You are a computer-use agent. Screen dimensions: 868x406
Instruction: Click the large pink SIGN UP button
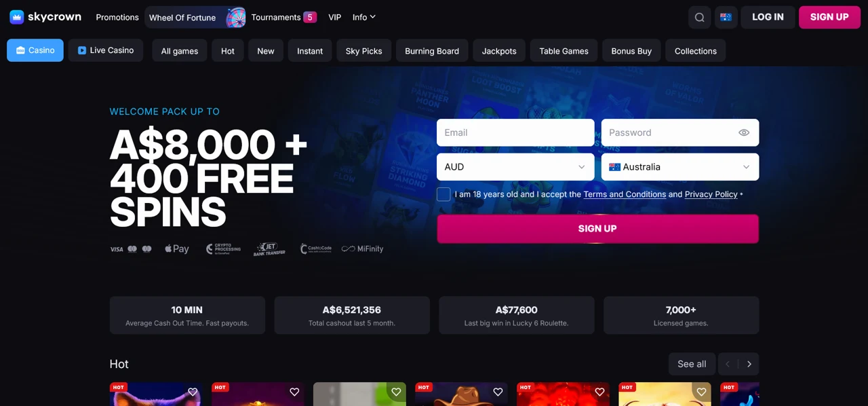click(597, 229)
